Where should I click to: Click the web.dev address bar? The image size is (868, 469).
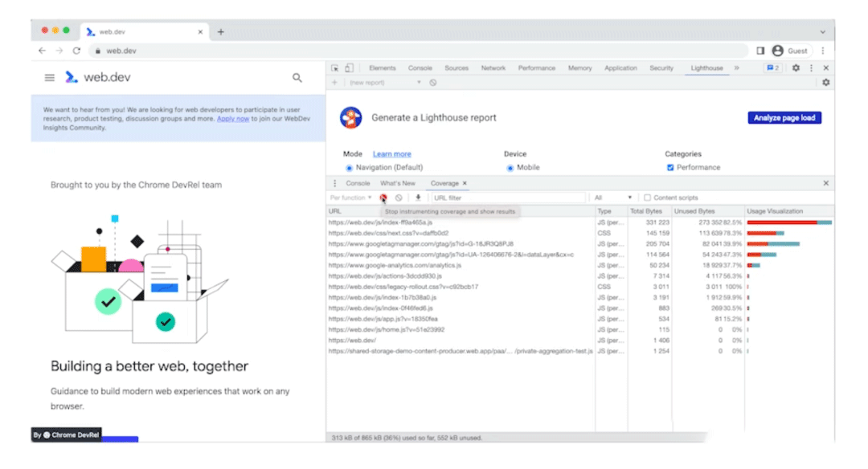click(420, 51)
